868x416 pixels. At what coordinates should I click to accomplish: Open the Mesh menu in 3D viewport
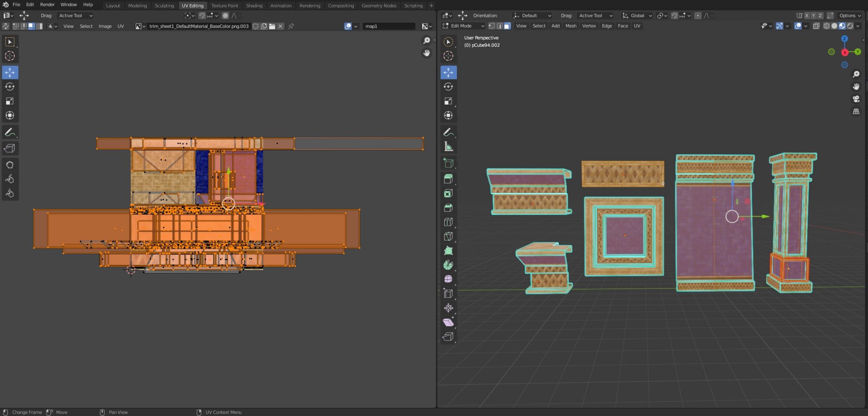(x=571, y=26)
